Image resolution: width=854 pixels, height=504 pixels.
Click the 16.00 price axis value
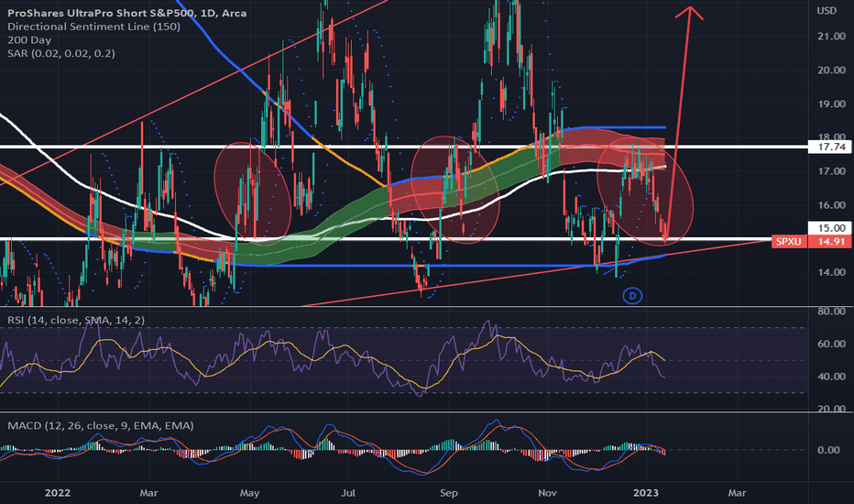(831, 205)
